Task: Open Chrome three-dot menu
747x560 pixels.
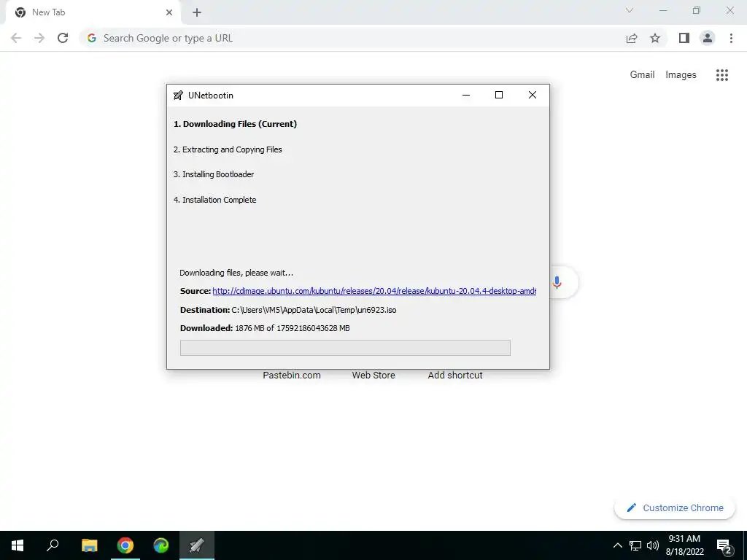Action: (731, 38)
